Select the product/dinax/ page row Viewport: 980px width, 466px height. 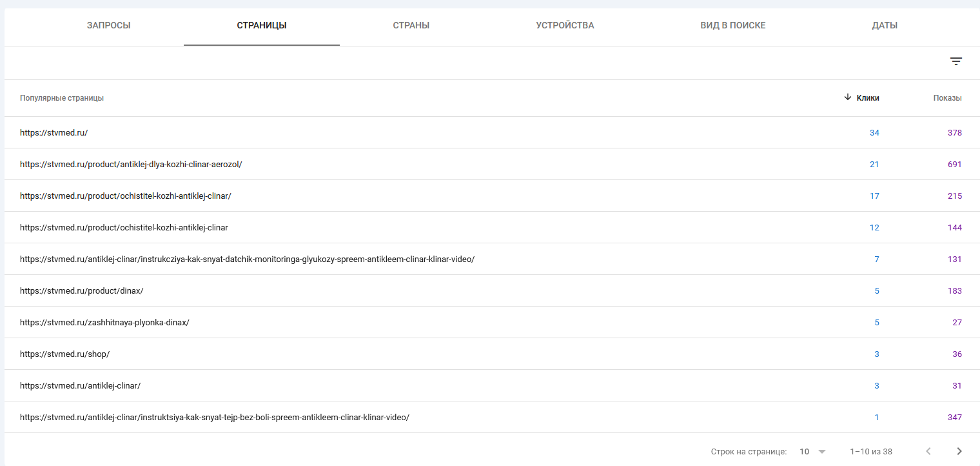tap(81, 291)
